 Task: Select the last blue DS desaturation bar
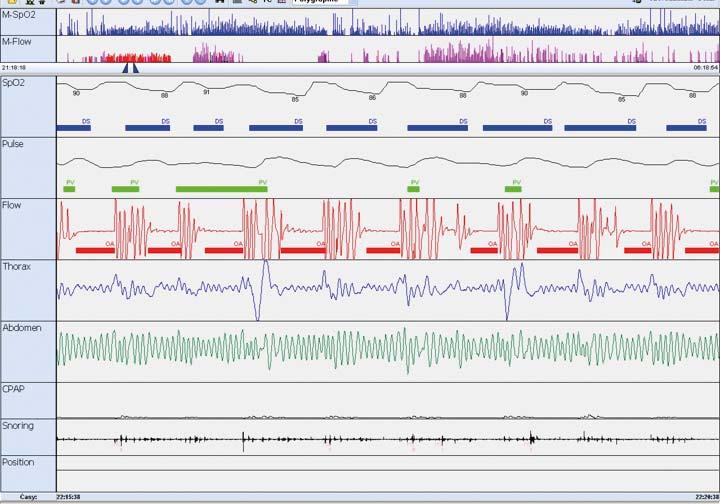tap(686, 128)
